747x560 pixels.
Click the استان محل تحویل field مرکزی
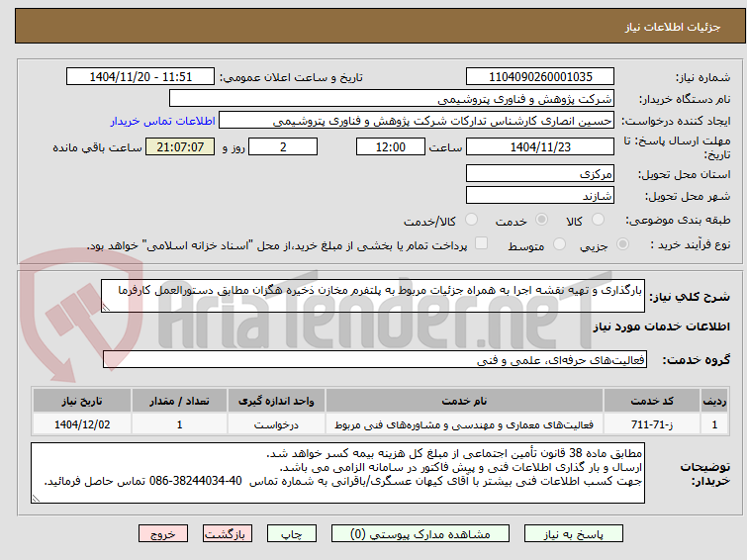540,174
